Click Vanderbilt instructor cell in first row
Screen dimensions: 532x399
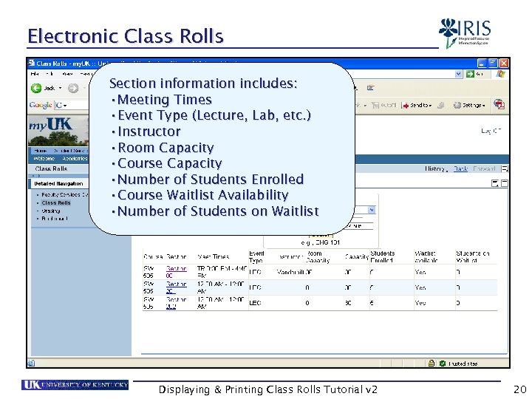pos(290,272)
